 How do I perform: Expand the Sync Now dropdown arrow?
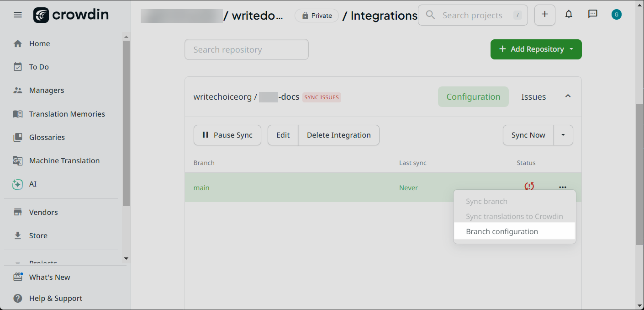[563, 135]
